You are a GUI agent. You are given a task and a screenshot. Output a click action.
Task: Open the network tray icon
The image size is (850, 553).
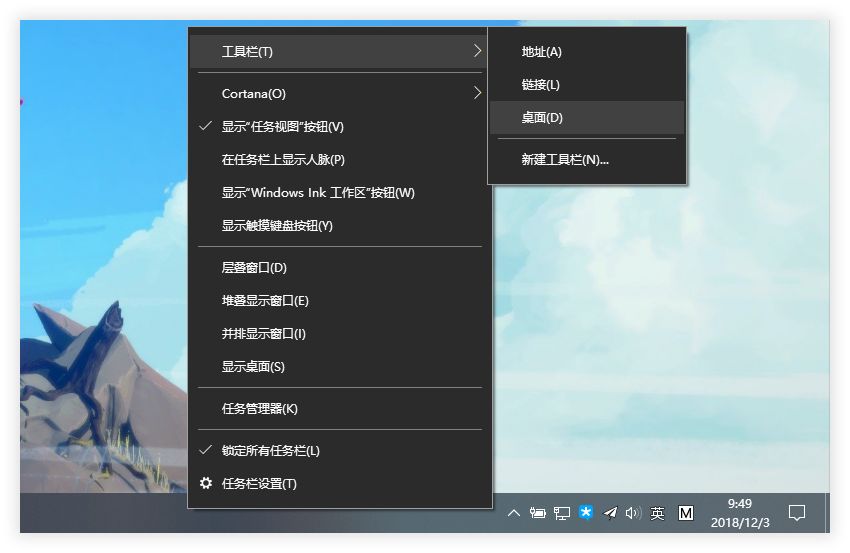point(562,513)
